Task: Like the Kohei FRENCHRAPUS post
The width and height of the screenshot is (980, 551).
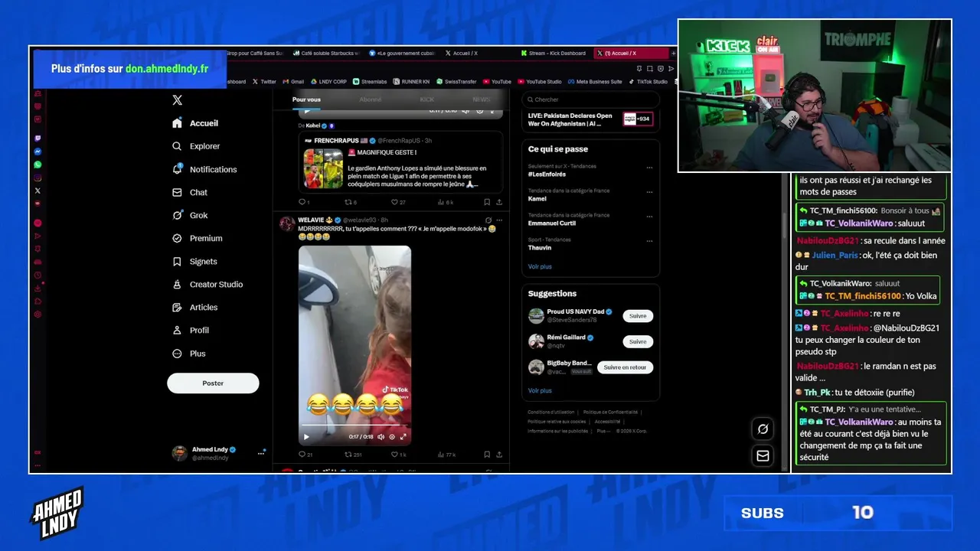Action: pyautogui.click(x=397, y=202)
